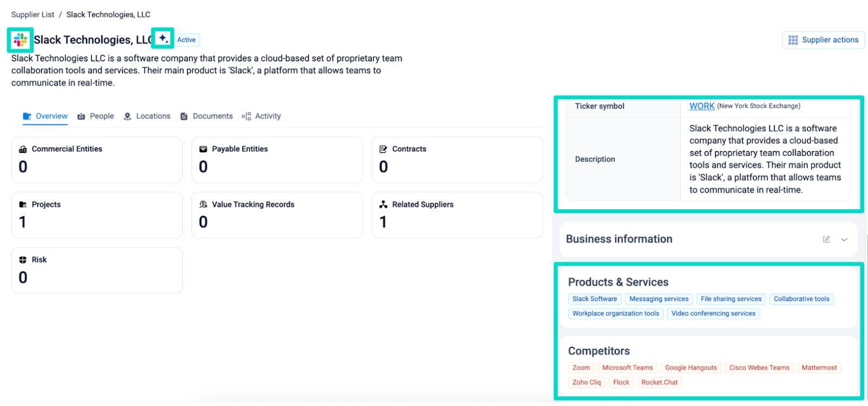The image size is (868, 406).
Task: Navigate to Supplier List breadcrumb
Action: (33, 15)
